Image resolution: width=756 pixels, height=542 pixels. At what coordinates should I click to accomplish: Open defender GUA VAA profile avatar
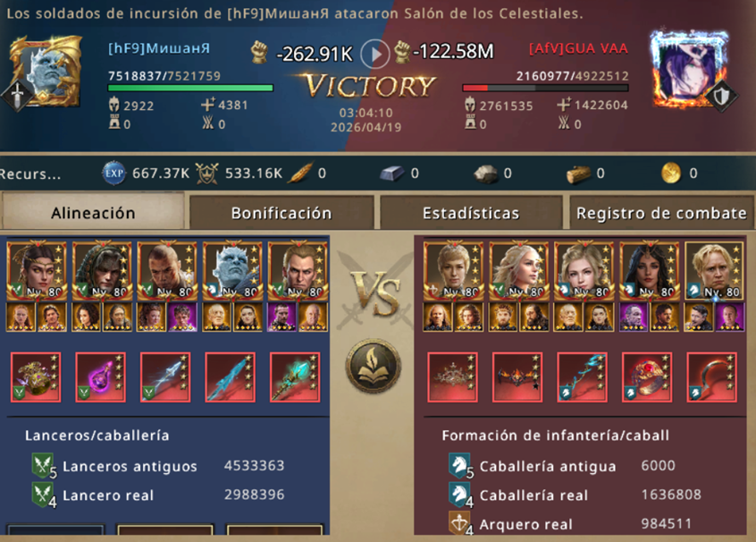(689, 69)
